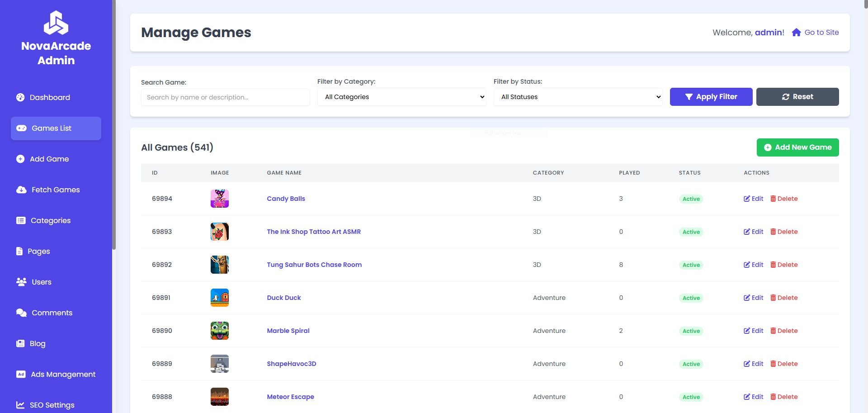Click the home icon beside Go to Site
868x413 pixels.
(x=796, y=33)
